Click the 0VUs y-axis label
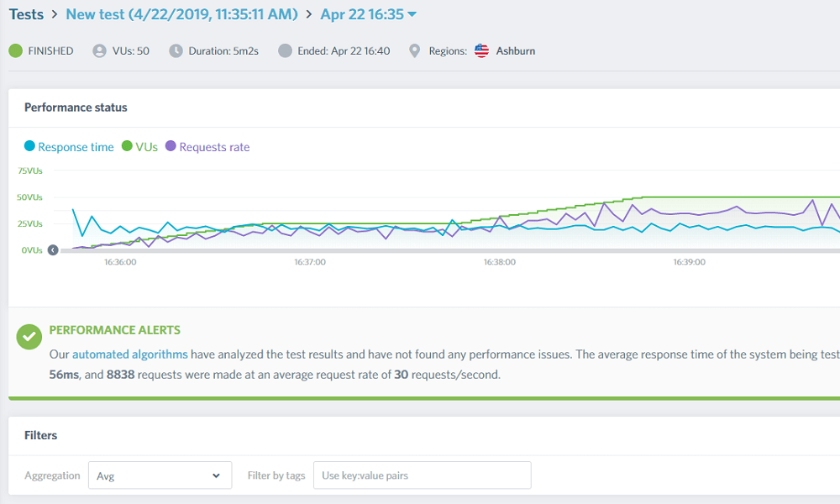 (32, 250)
